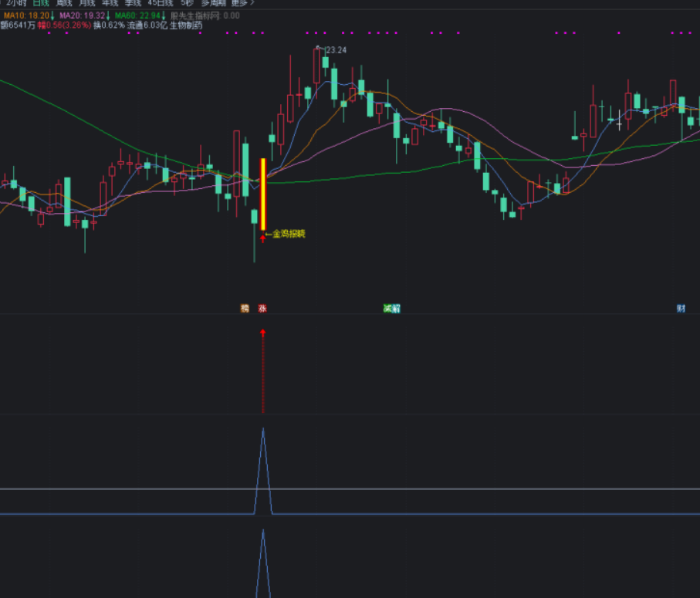
Task: Click the red 涨 event marker
Action: [262, 308]
